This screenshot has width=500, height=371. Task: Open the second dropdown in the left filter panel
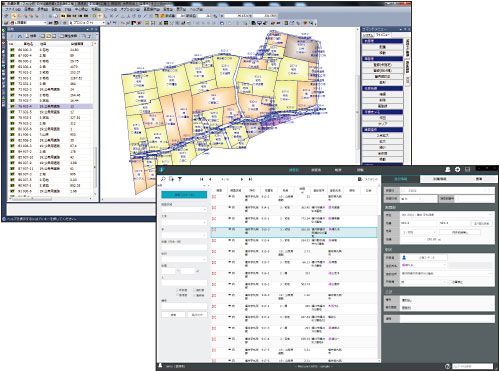[184, 222]
